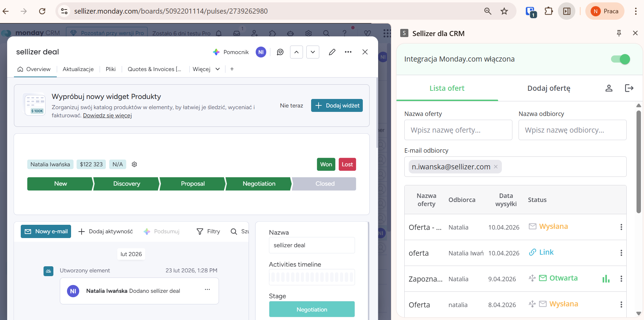Disable the Monday.com integration toggle
The image size is (644, 320).
coord(621,59)
